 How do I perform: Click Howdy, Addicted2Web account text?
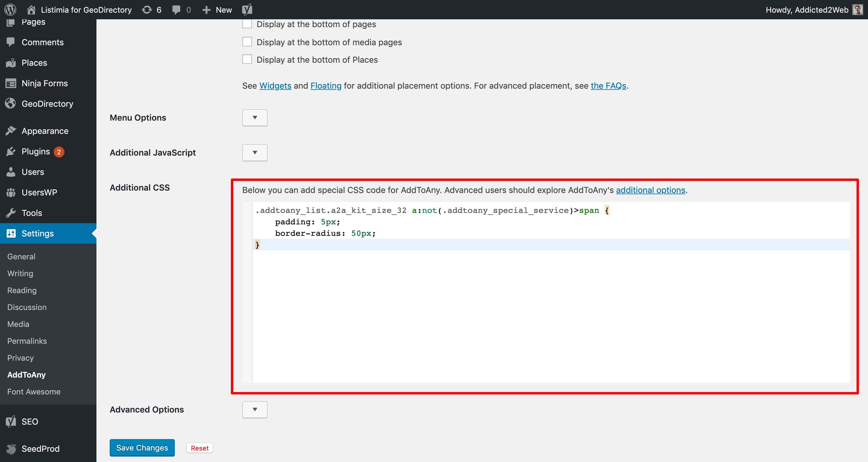point(807,10)
